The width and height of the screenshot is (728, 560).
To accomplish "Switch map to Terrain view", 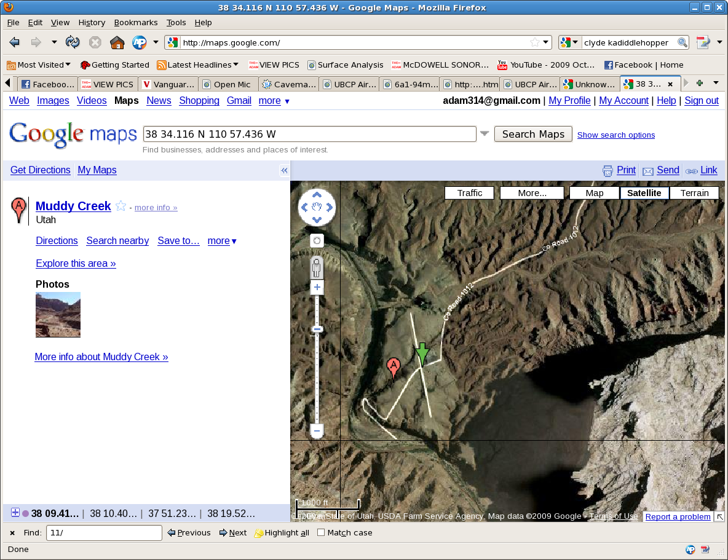I will coord(694,193).
